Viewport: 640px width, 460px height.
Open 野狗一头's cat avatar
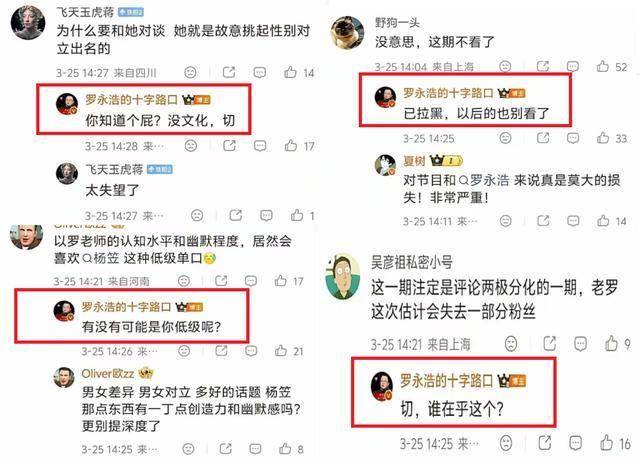tap(347, 32)
